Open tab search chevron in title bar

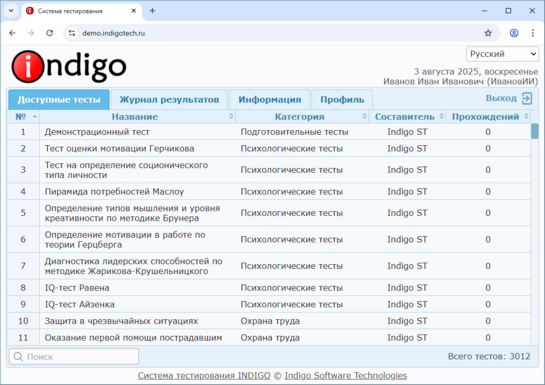click(11, 11)
